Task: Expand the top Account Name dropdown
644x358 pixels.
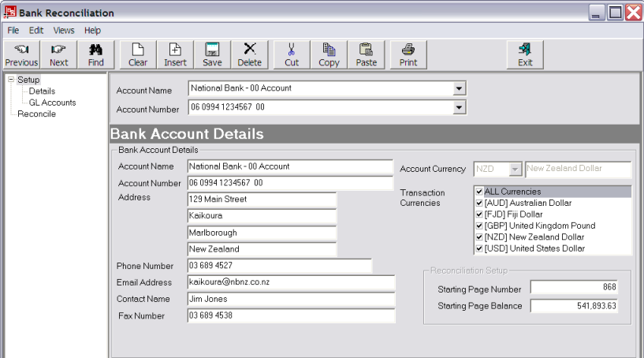Action: point(460,89)
